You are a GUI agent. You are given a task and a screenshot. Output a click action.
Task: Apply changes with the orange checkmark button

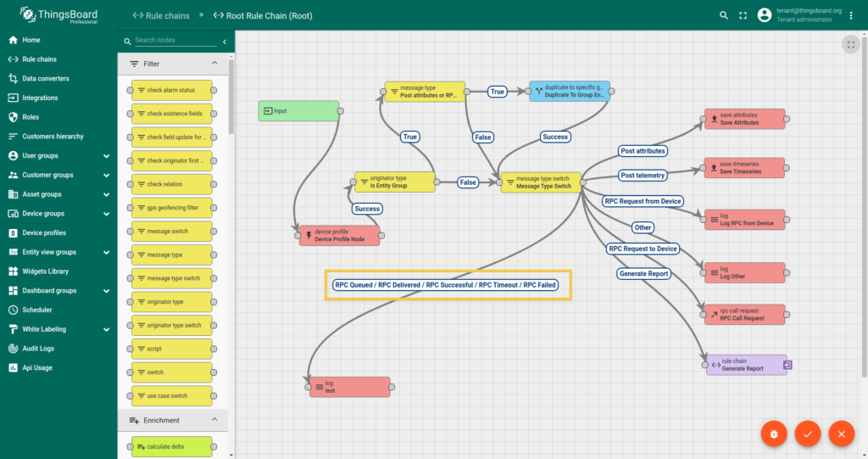click(808, 434)
